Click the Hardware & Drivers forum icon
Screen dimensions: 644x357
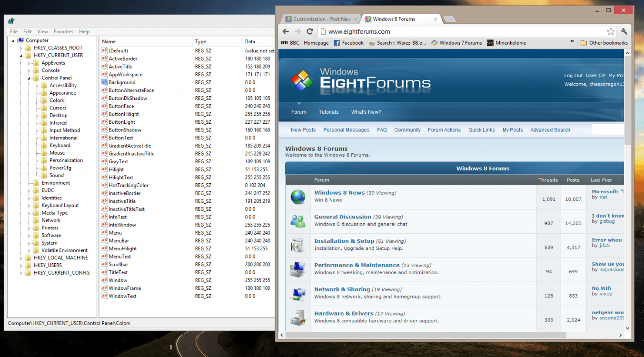point(298,317)
